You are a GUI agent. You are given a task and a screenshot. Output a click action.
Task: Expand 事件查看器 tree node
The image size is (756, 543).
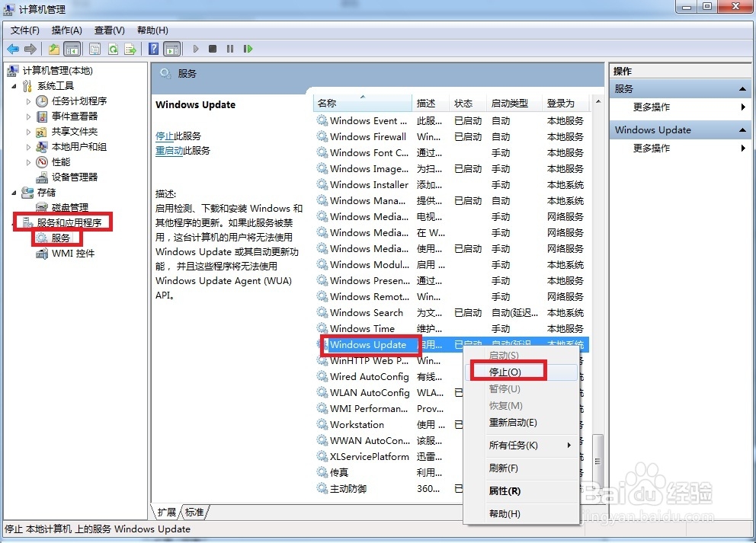(x=28, y=117)
